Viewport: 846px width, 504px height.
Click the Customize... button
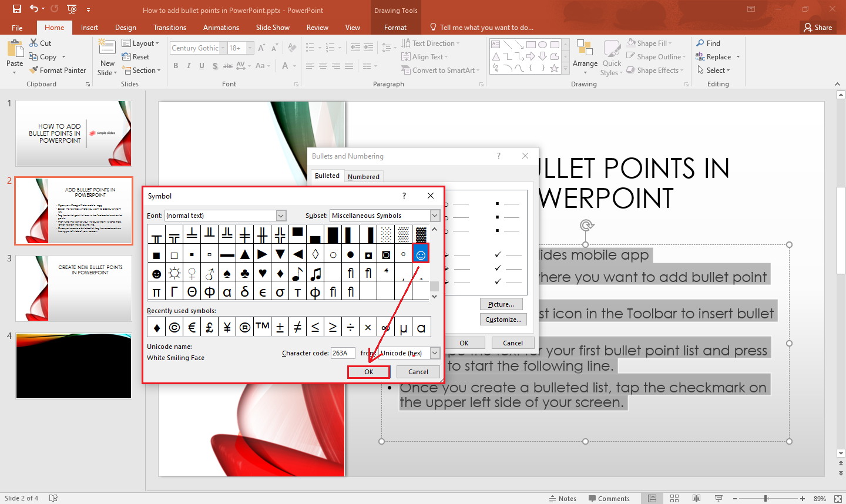(503, 320)
